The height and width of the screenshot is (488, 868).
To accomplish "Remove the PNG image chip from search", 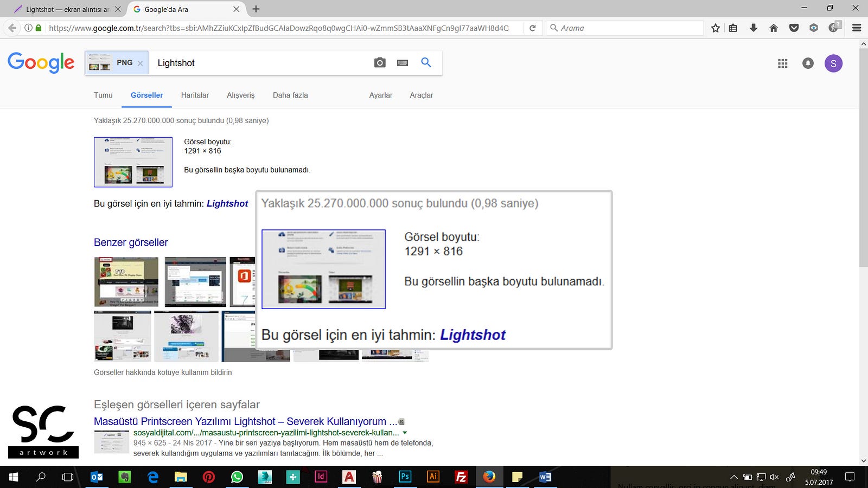I will [140, 63].
